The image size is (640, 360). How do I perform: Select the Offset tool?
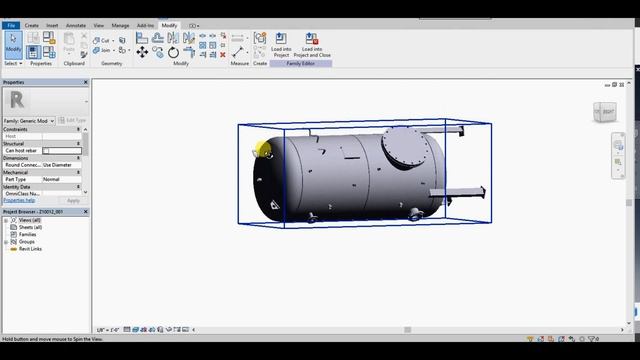click(158, 38)
